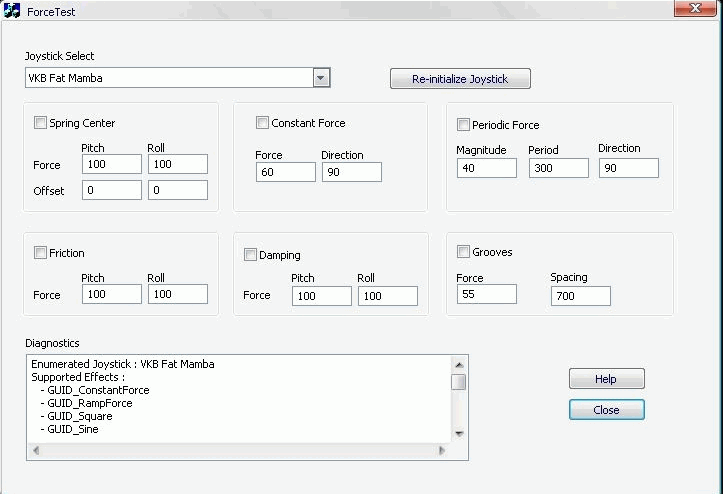This screenshot has width=723, height=494.
Task: Check the Periodic Force option
Action: (464, 125)
